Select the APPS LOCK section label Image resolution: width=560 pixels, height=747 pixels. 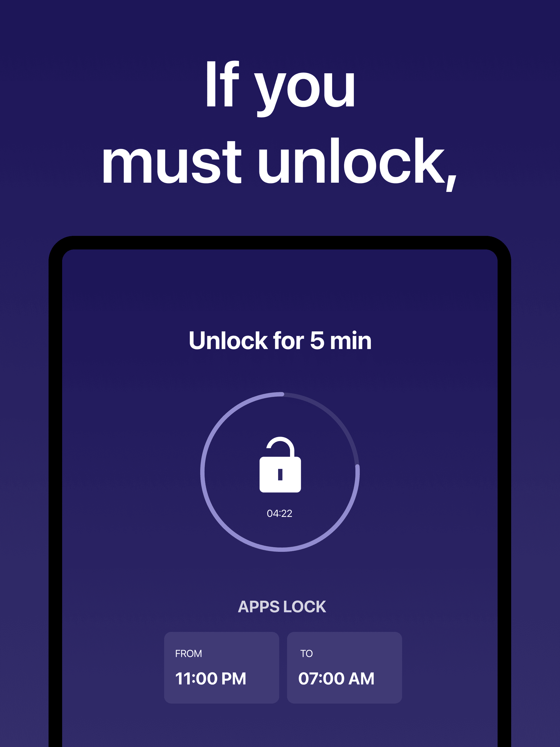pos(282,606)
